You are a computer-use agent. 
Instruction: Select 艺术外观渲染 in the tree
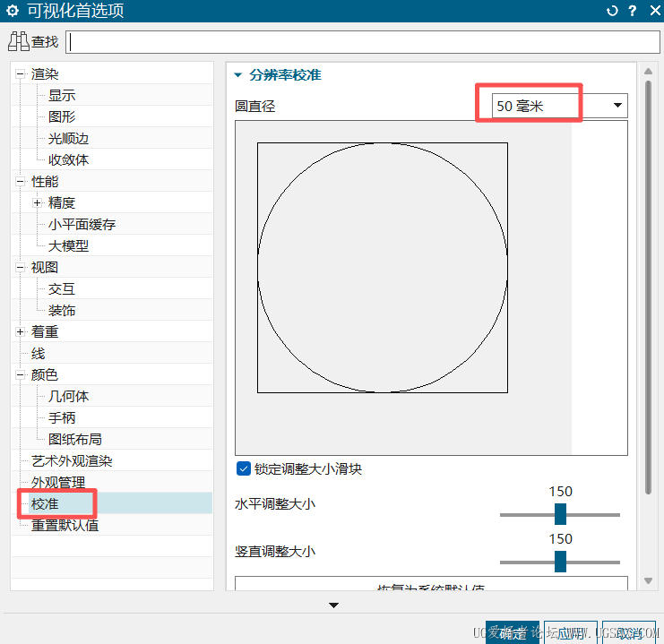72,460
